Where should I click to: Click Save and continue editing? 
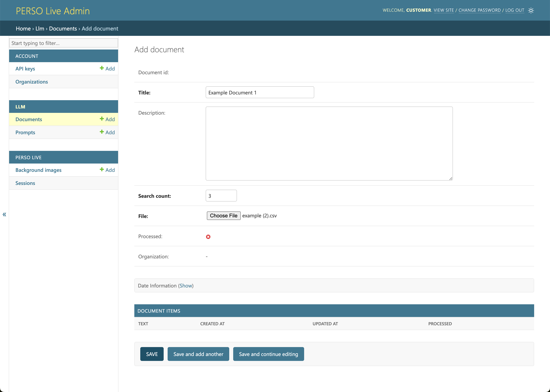pos(268,354)
